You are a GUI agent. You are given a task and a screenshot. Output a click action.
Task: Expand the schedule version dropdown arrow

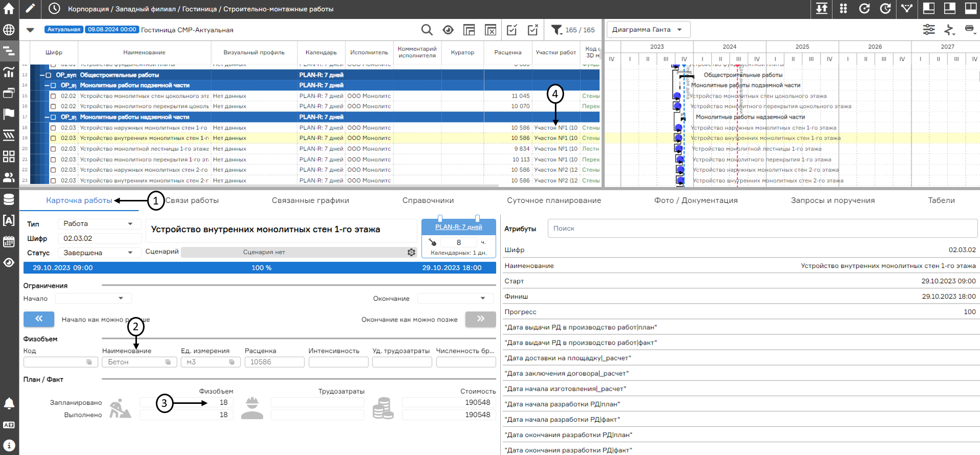tap(30, 30)
